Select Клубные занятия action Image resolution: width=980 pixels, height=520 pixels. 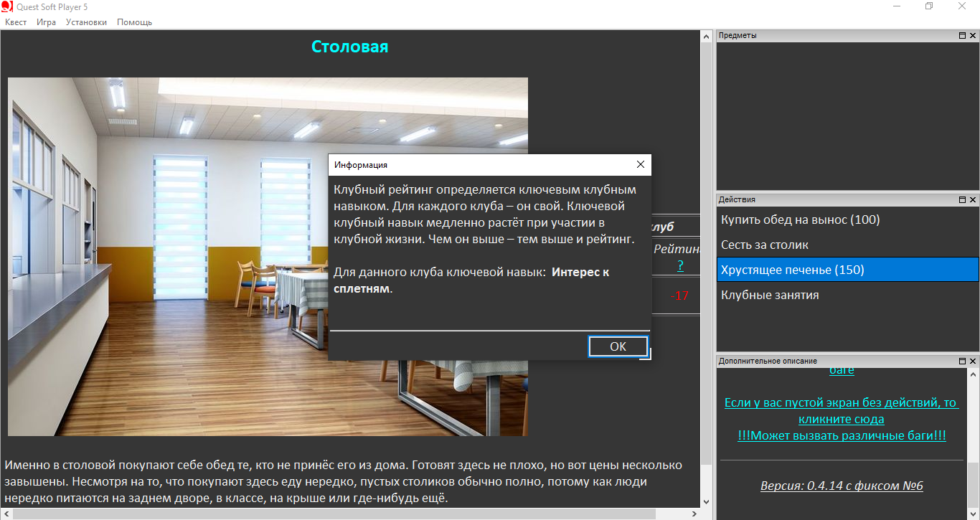770,295
